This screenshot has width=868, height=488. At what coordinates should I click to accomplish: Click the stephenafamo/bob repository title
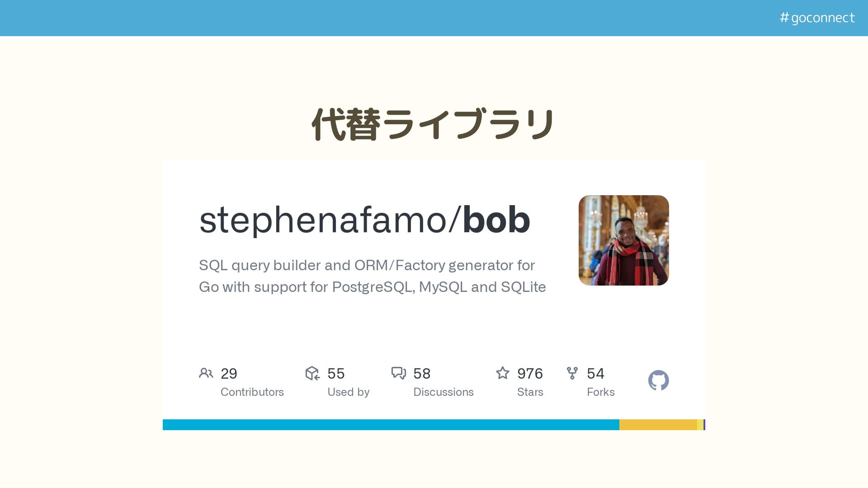(x=364, y=220)
